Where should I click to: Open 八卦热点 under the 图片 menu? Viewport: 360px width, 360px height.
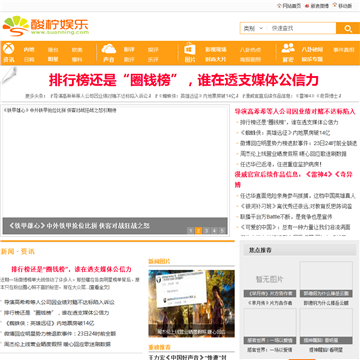click(x=250, y=50)
